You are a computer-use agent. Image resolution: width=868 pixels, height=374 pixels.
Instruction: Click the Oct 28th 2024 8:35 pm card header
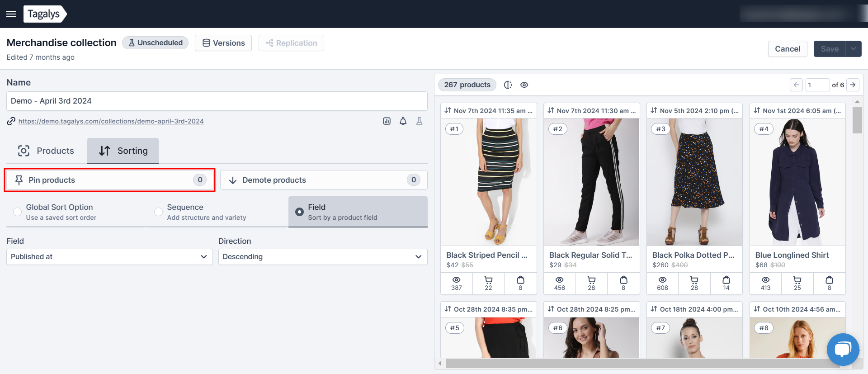click(489, 309)
